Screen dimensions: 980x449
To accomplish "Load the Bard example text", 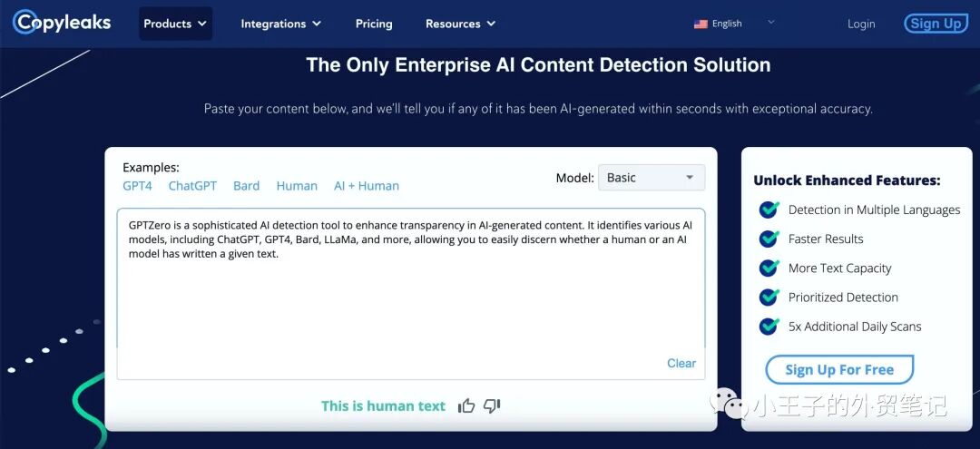I will tap(246, 185).
